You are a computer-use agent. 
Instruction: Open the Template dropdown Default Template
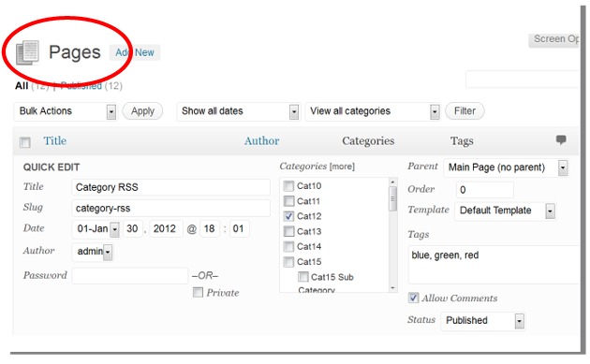[x=505, y=211]
